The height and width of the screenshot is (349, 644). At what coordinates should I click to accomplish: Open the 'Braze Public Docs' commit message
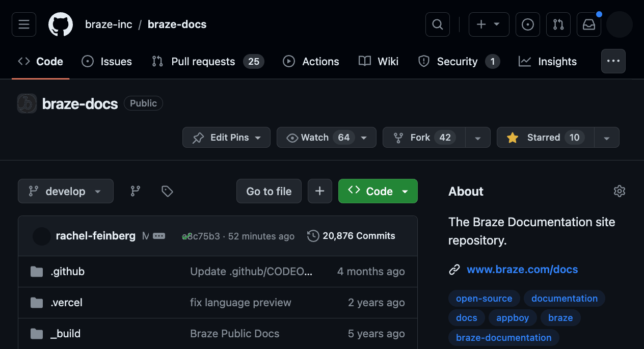coord(235,334)
